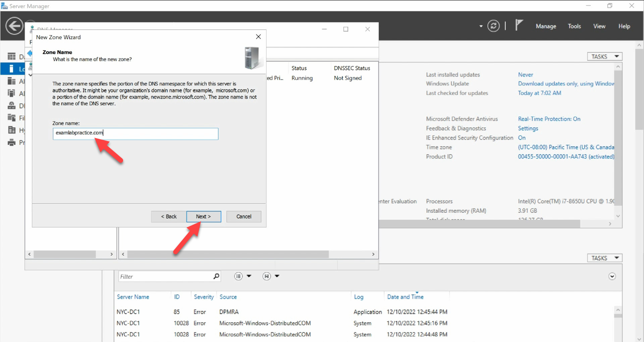Expand the events filter with the chevron

click(612, 276)
